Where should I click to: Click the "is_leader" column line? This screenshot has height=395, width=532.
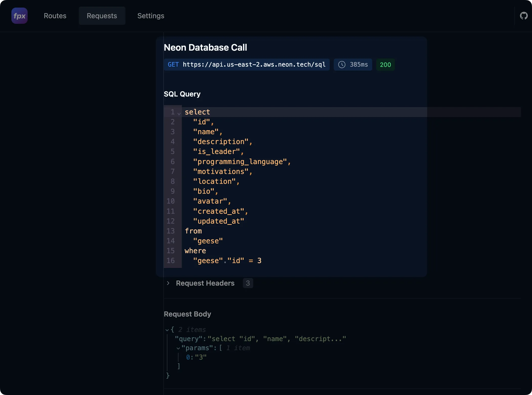(x=218, y=151)
